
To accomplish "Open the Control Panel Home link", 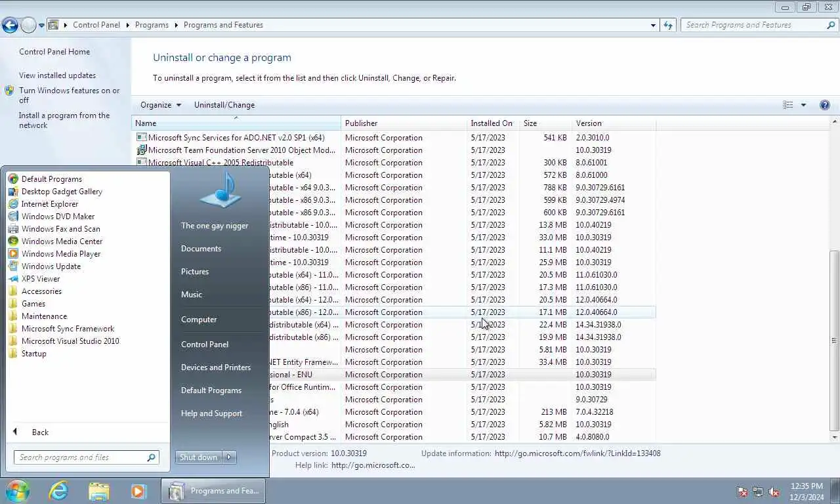I will pos(54,52).
